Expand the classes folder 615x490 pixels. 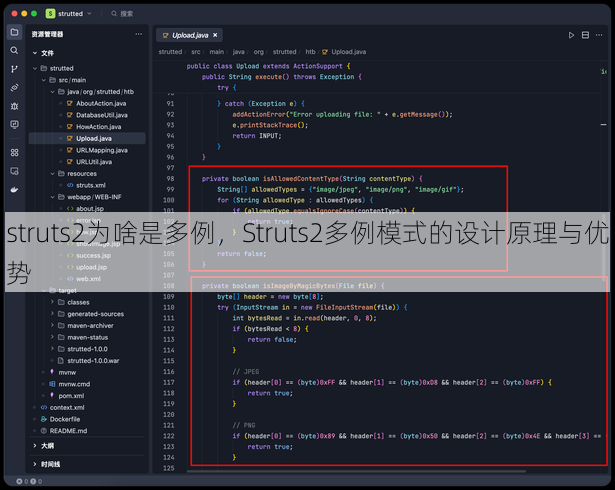pos(52,302)
